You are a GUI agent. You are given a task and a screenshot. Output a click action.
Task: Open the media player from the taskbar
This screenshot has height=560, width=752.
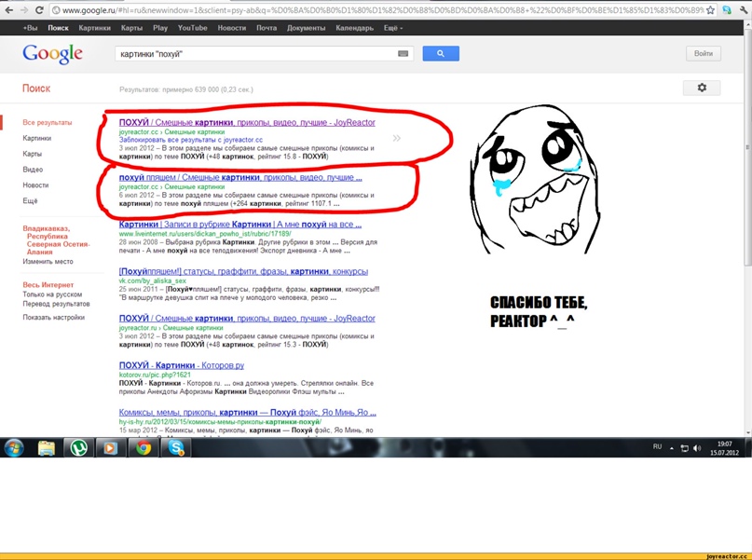click(111, 448)
